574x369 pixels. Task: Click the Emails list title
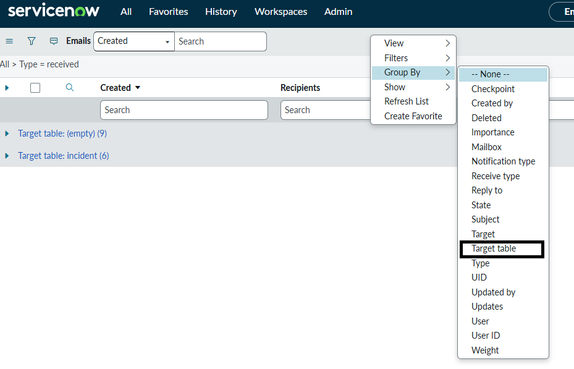coord(78,41)
